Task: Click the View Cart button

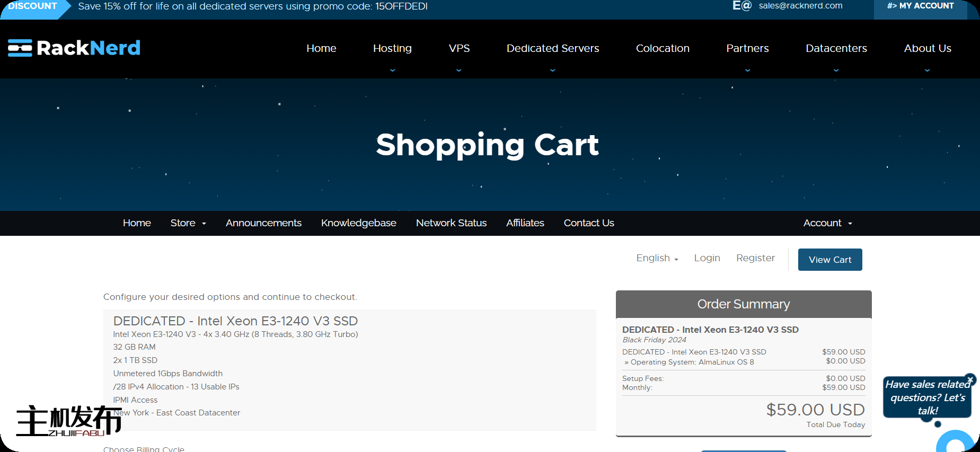Action: pyautogui.click(x=829, y=260)
